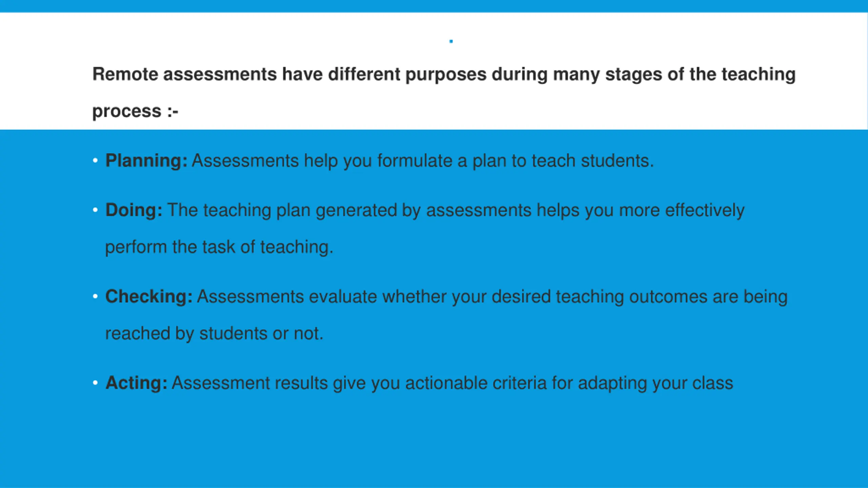The width and height of the screenshot is (868, 488).
Task: Click the line "reached by students or not."
Action: [x=214, y=333]
